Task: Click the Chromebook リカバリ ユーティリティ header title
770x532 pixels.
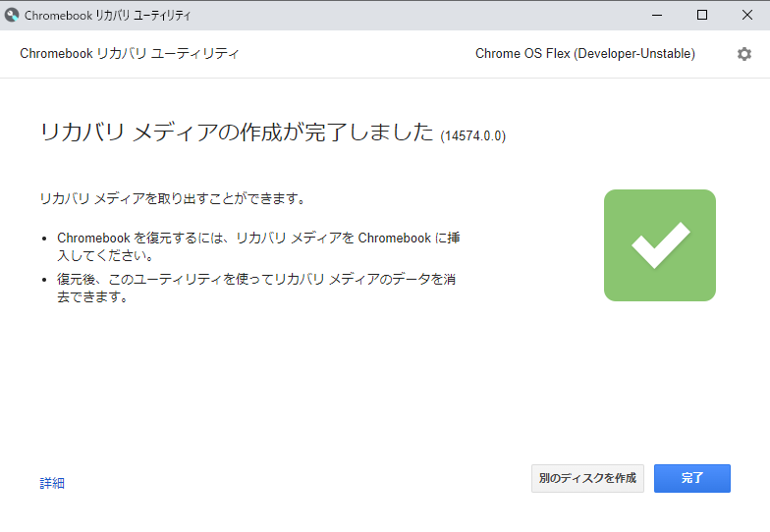Action: [x=130, y=53]
